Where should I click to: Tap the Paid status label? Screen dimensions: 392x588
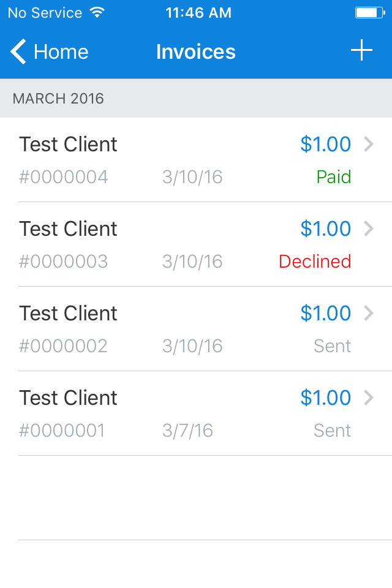[334, 177]
